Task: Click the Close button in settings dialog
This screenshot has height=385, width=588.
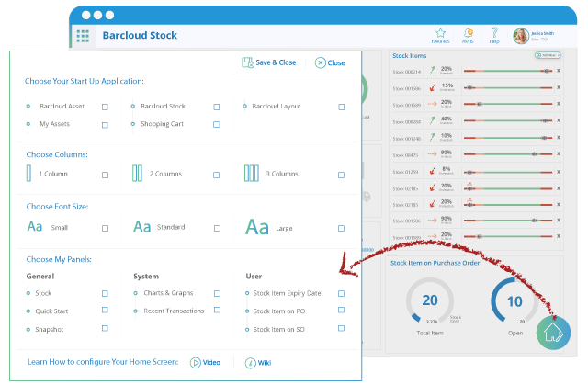Action: (330, 63)
